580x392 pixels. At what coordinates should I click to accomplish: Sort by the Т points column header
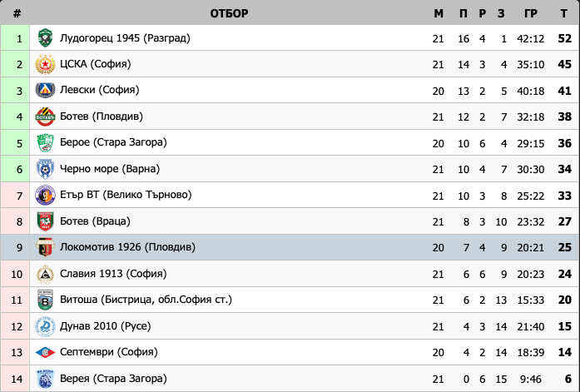pyautogui.click(x=563, y=13)
